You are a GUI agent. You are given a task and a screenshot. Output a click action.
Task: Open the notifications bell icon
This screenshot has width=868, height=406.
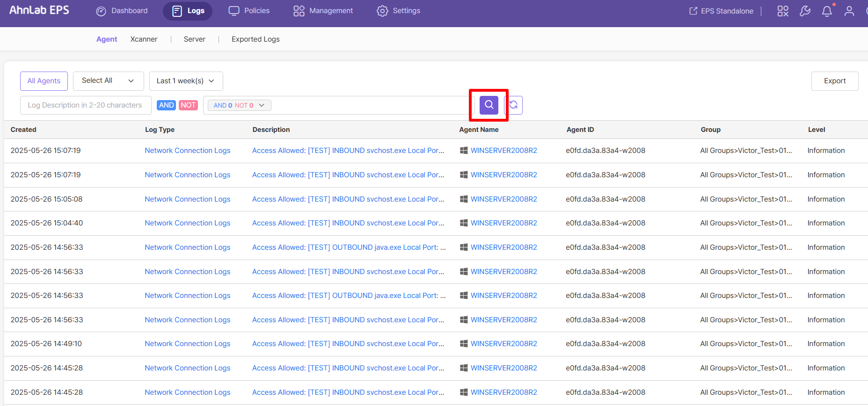click(827, 11)
